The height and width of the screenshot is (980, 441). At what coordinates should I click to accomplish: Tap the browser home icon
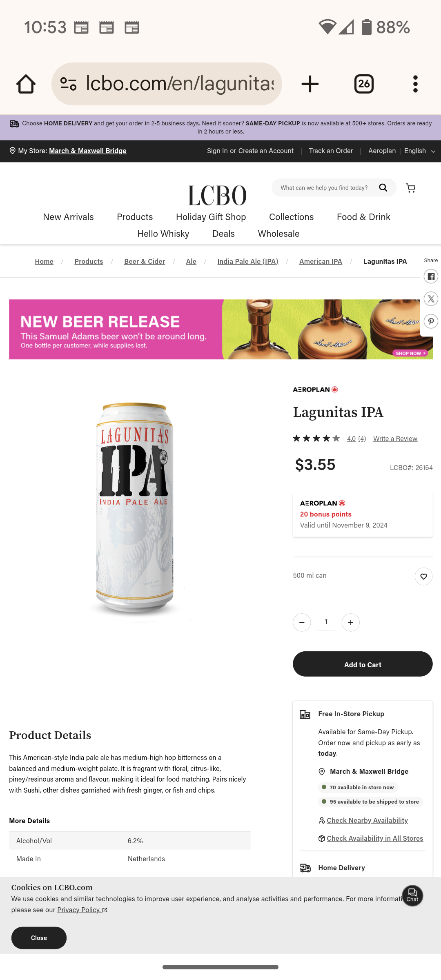click(x=26, y=84)
